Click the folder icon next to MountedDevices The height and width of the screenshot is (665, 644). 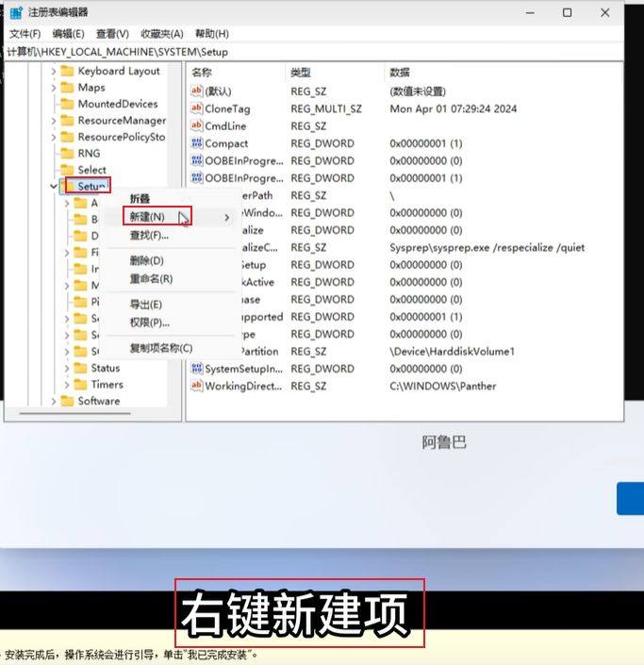[67, 104]
